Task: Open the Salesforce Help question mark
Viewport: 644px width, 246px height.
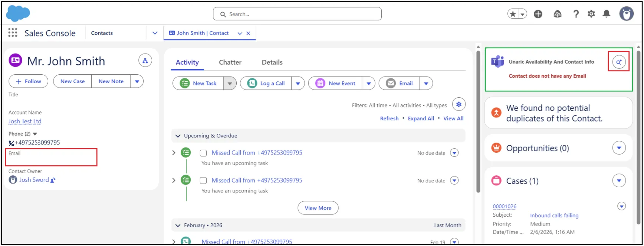Action: click(x=576, y=14)
